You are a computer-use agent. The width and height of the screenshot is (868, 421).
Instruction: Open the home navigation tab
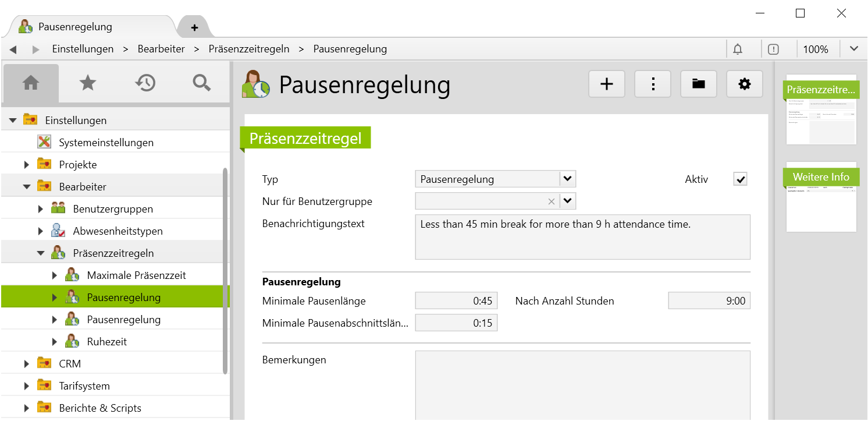[30, 83]
